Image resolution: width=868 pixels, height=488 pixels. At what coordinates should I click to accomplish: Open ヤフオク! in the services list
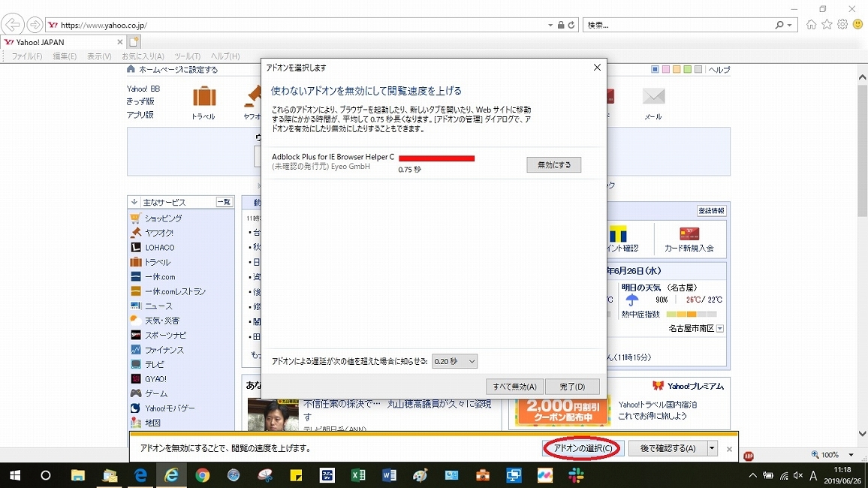point(159,233)
